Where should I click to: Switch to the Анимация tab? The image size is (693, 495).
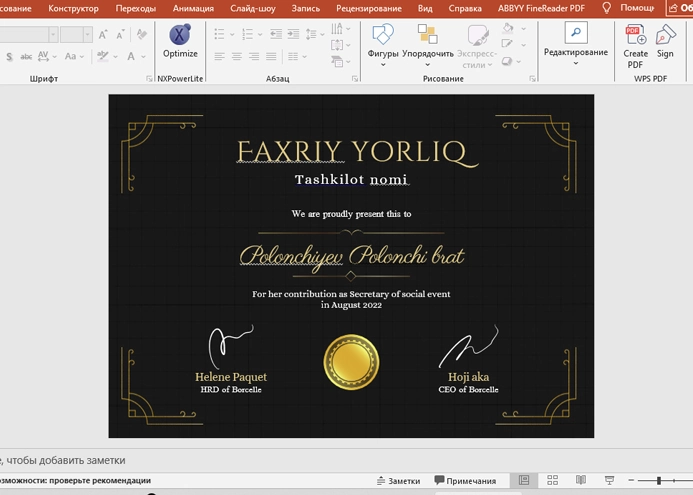tap(193, 8)
